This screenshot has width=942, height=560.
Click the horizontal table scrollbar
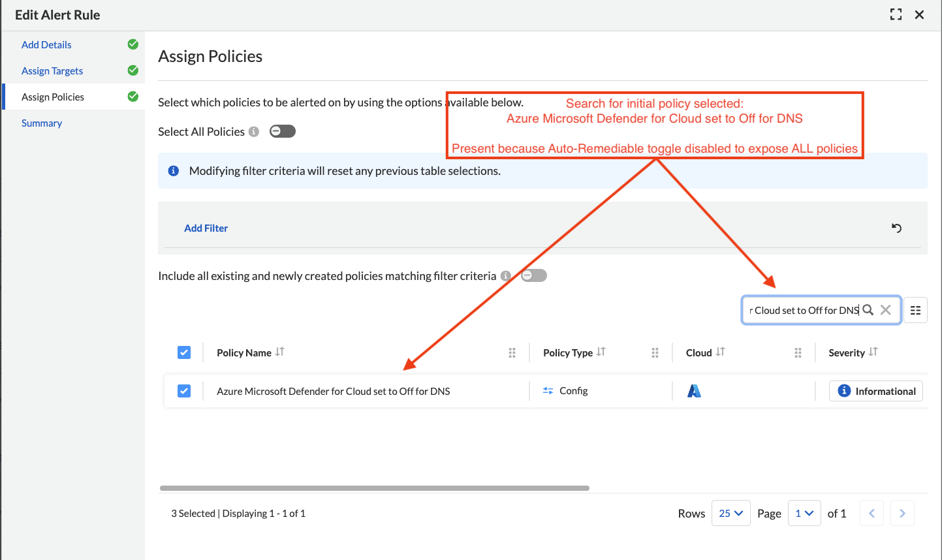point(375,488)
